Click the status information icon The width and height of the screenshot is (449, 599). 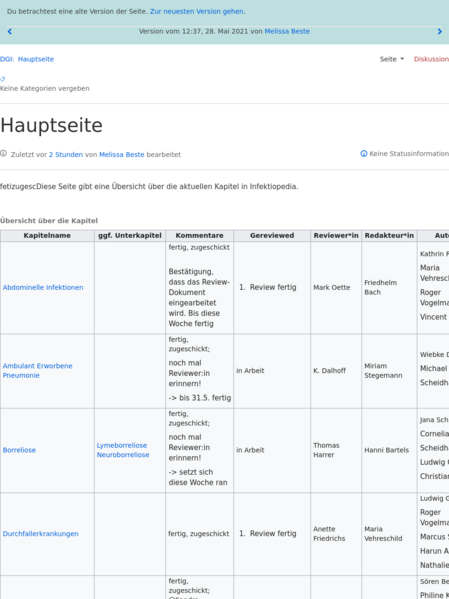coord(364,154)
